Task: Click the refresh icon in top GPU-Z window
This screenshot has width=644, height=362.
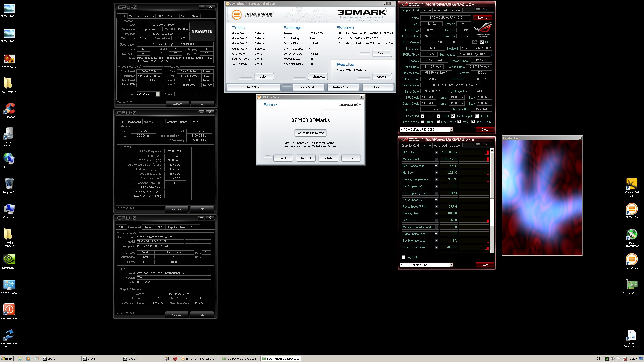Action: [485, 9]
